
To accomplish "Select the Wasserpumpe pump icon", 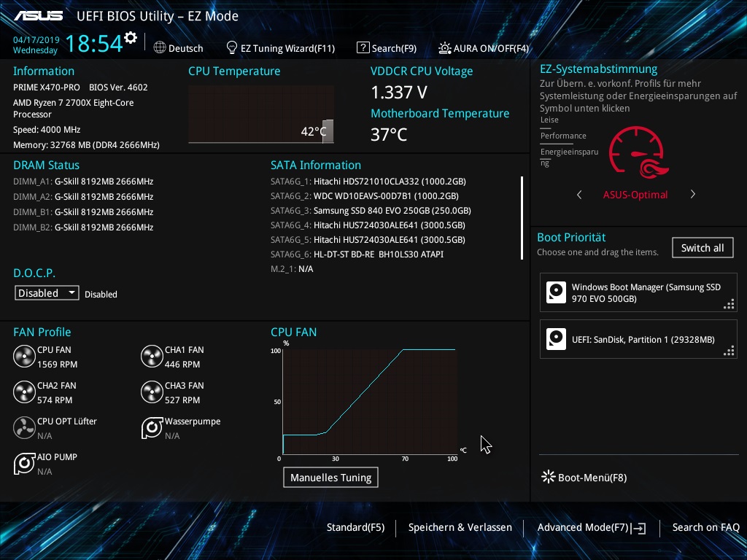I will 152,427.
